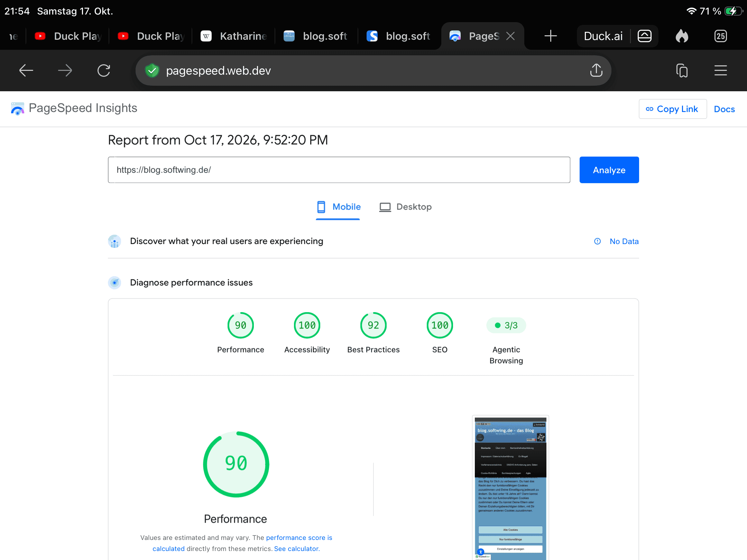Open the green shield privacy icon
The image size is (747, 560).
pos(152,71)
